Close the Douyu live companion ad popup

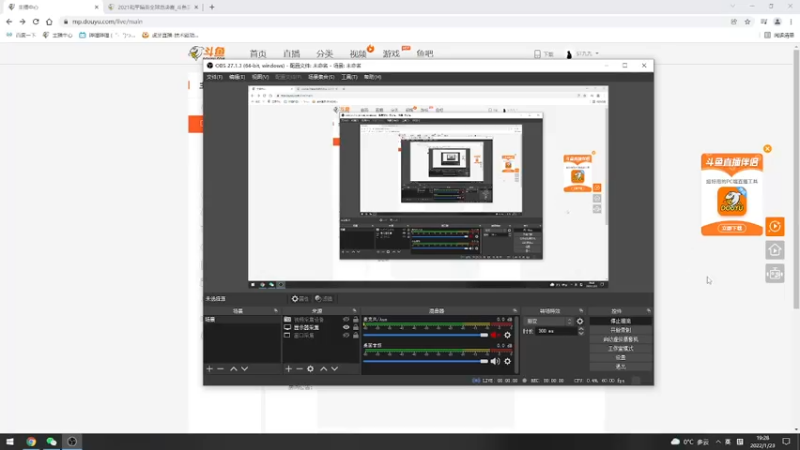(x=767, y=149)
